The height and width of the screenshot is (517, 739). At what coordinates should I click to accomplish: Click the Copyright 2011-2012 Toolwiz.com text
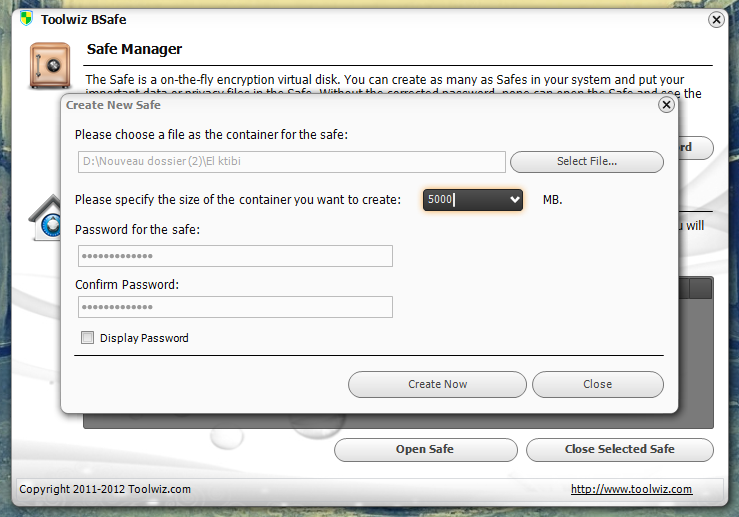coord(105,489)
